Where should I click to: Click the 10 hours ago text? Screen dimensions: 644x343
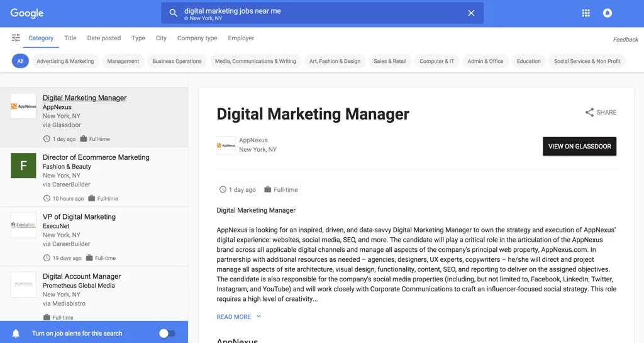click(x=68, y=198)
